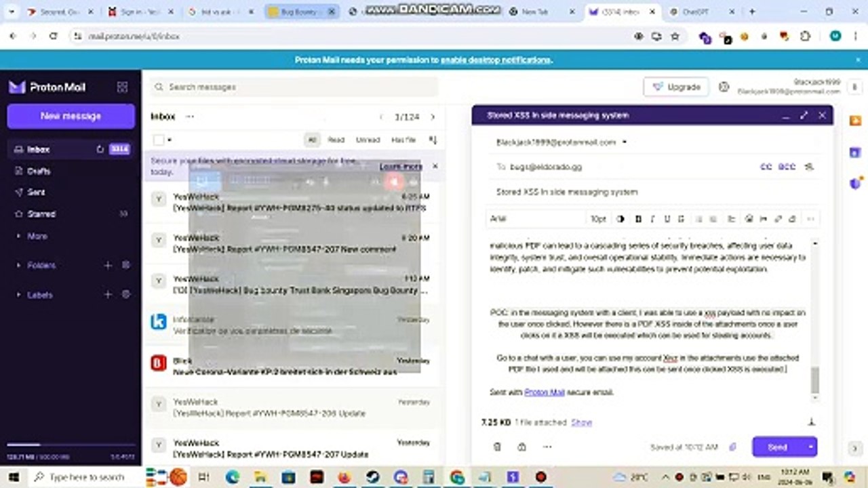
Task: Add a new folder with plus icon
Action: tap(108, 265)
